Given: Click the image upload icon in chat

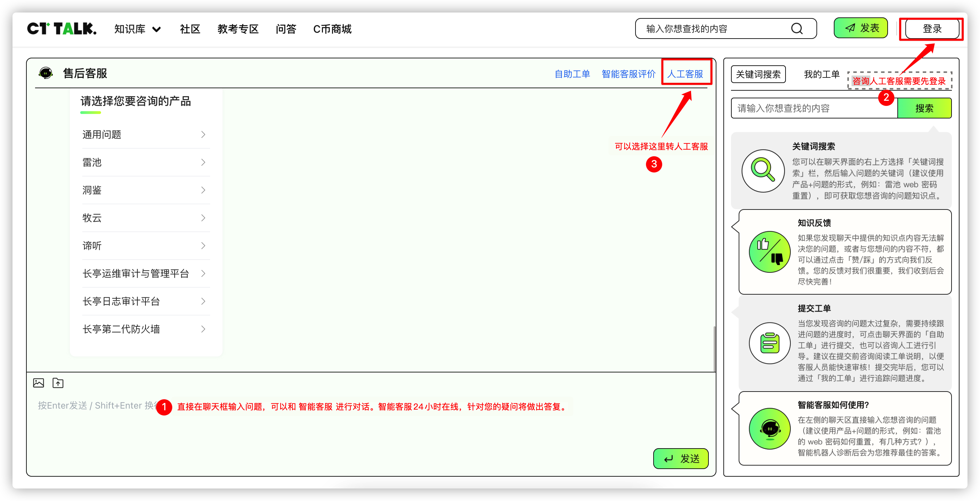Looking at the screenshot, I should 39,383.
